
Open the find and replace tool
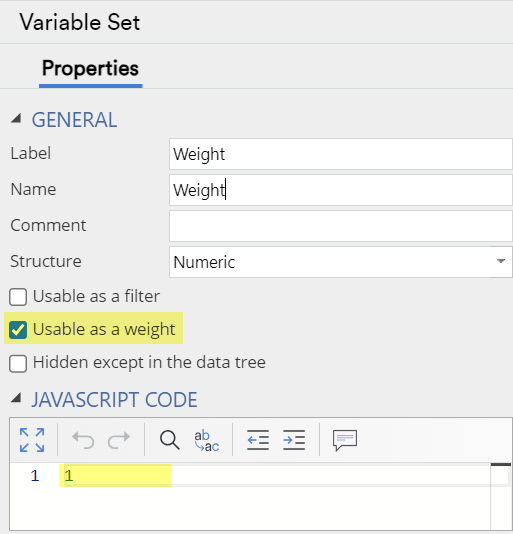point(206,440)
